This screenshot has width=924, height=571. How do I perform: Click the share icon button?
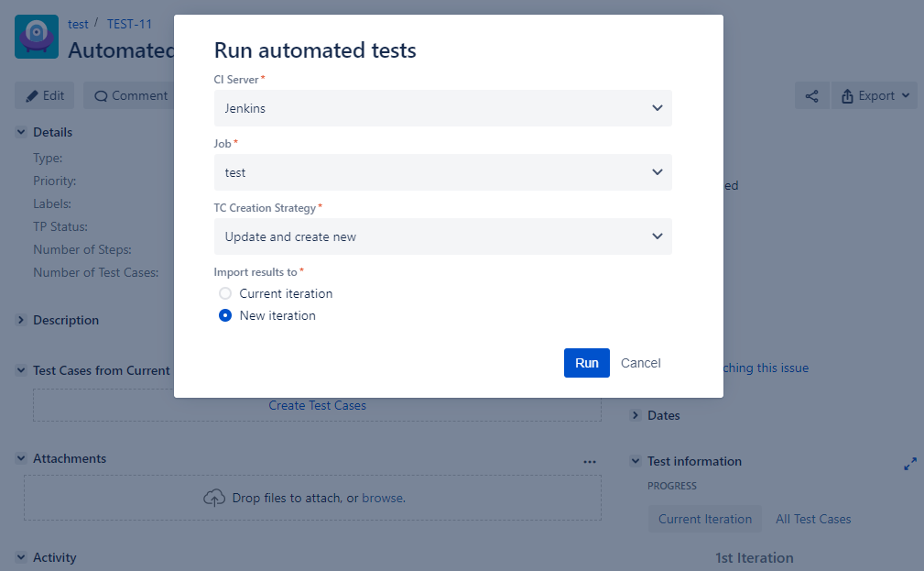(811, 96)
